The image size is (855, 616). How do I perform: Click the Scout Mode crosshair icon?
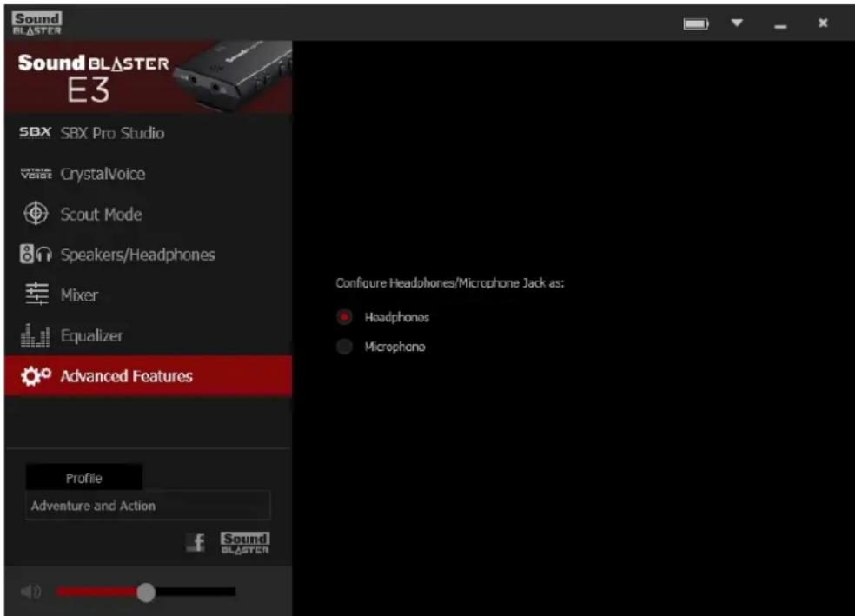[36, 213]
